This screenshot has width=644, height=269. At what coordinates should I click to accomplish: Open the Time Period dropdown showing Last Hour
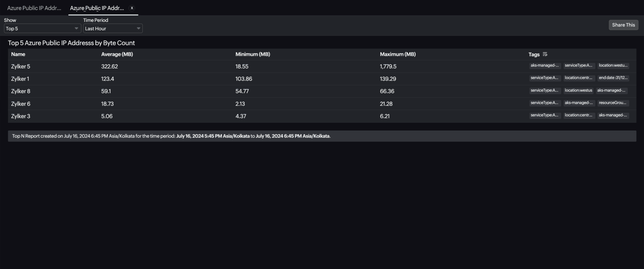112,28
